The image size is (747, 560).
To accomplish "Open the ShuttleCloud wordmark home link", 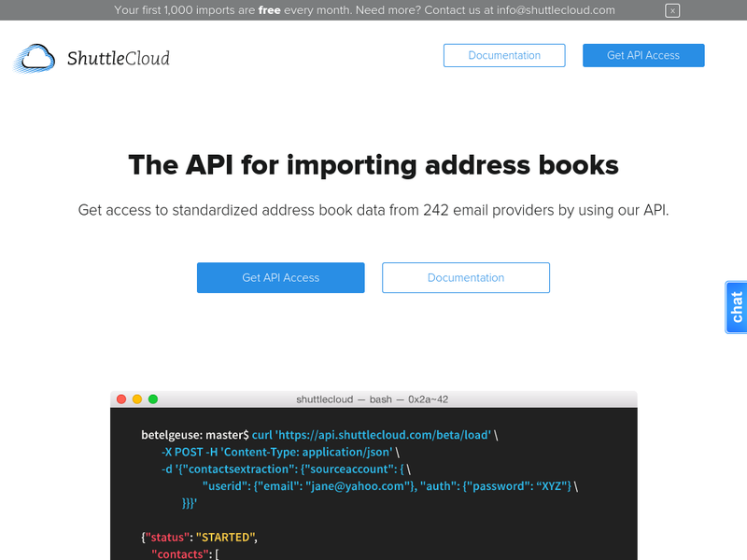I will click(x=119, y=59).
